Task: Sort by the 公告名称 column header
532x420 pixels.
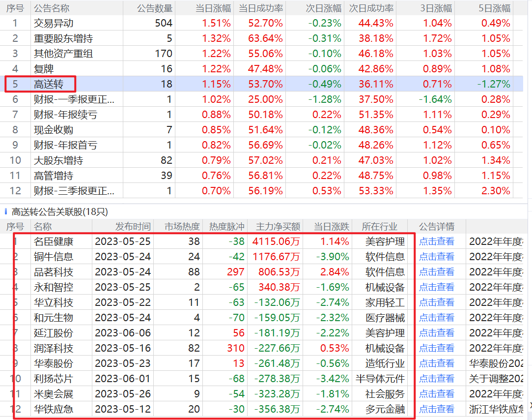Action: pyautogui.click(x=52, y=8)
